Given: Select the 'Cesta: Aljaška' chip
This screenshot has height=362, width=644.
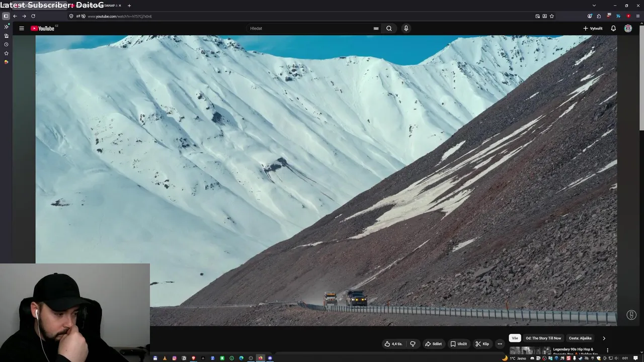Looking at the screenshot, I should pyautogui.click(x=580, y=338).
